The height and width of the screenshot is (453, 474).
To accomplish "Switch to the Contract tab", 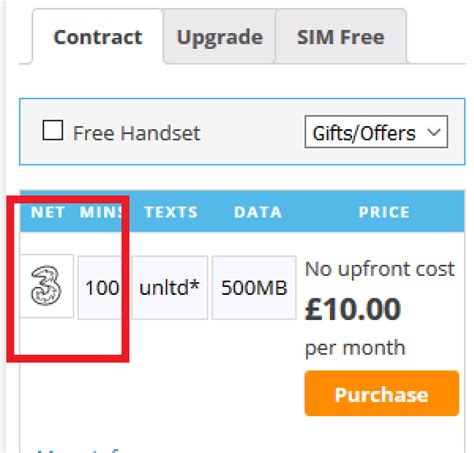I will 98,37.
